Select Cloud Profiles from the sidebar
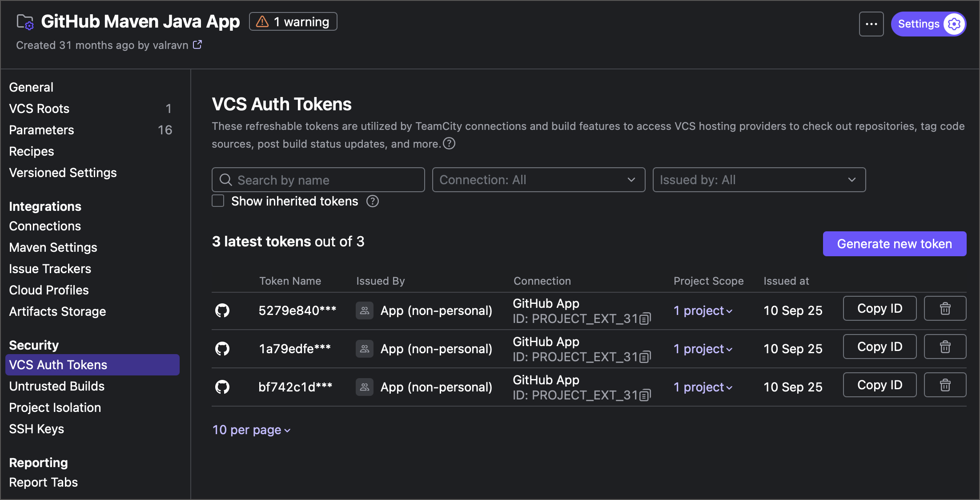 point(48,290)
